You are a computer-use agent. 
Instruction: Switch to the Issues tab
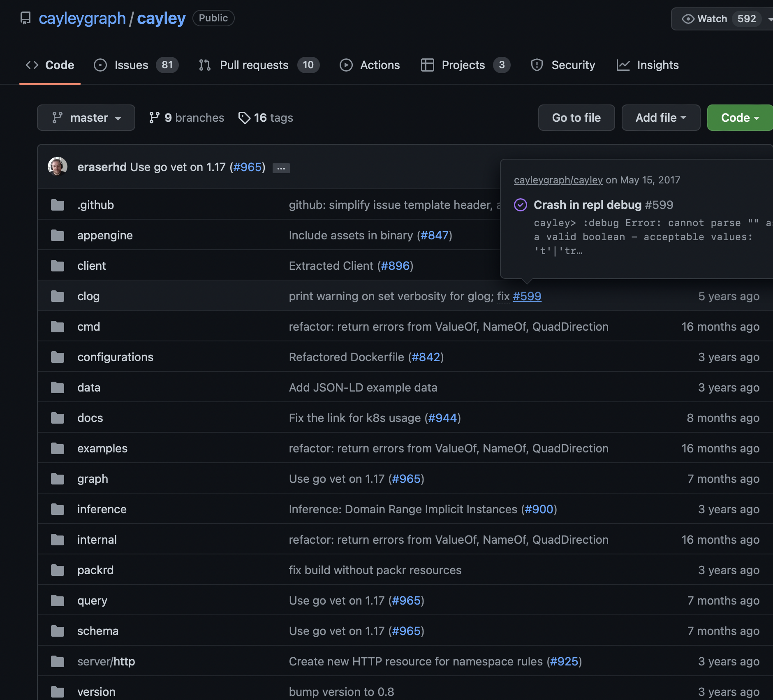[x=131, y=65]
